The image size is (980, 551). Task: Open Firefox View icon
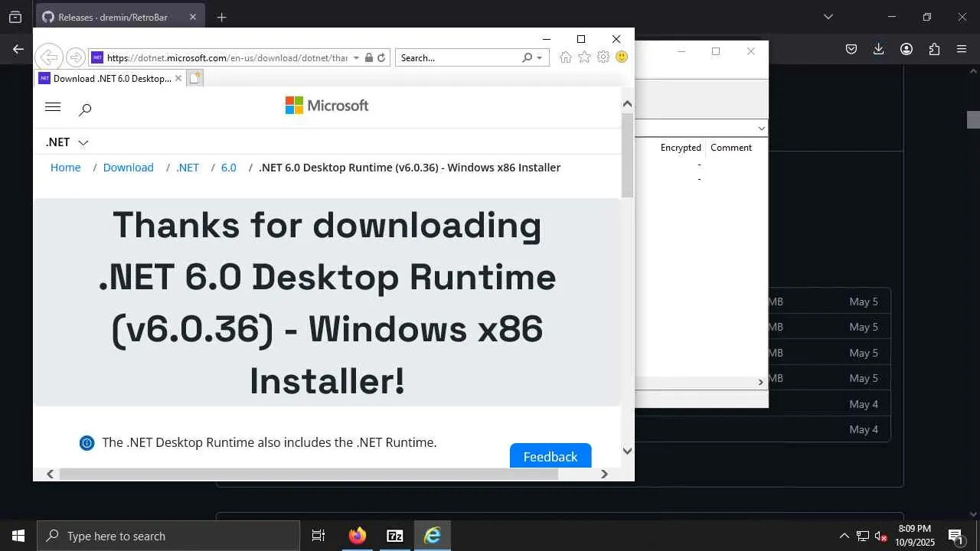(15, 17)
